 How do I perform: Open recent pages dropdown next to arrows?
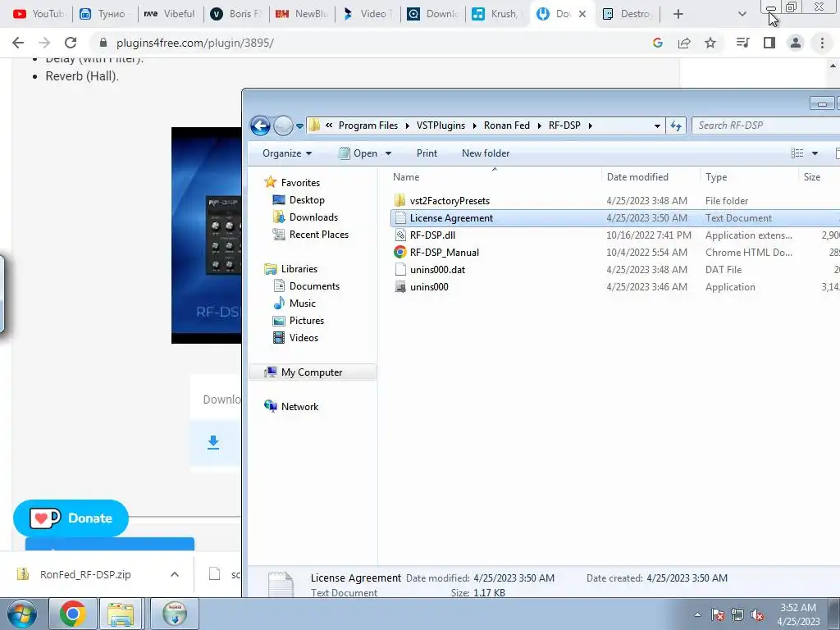299,126
